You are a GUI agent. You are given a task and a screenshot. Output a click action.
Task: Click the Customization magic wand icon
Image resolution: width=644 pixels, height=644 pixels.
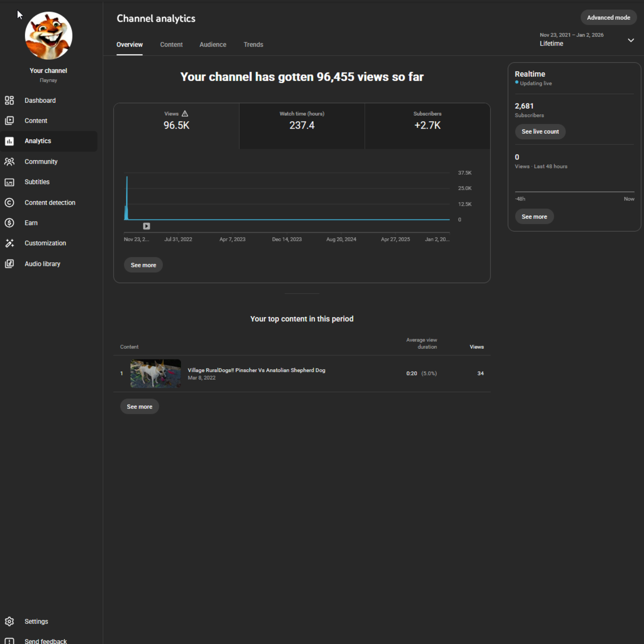pyautogui.click(x=9, y=243)
